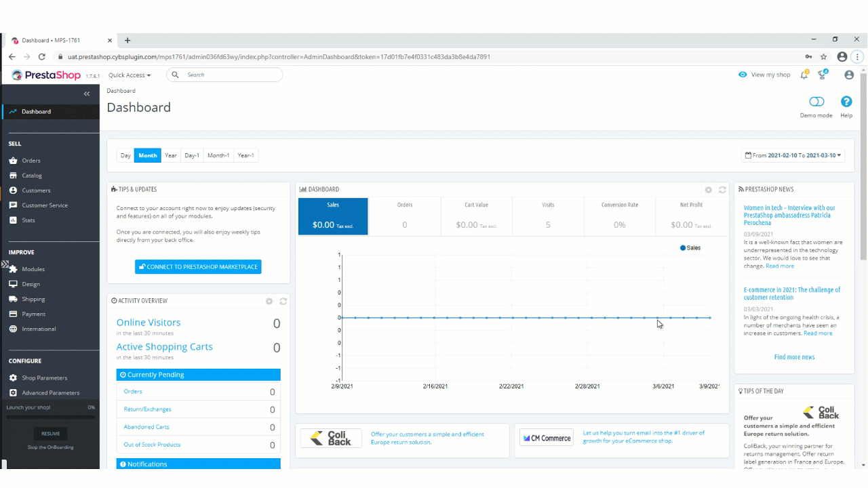Refresh the Activity Overview panel

(x=283, y=301)
